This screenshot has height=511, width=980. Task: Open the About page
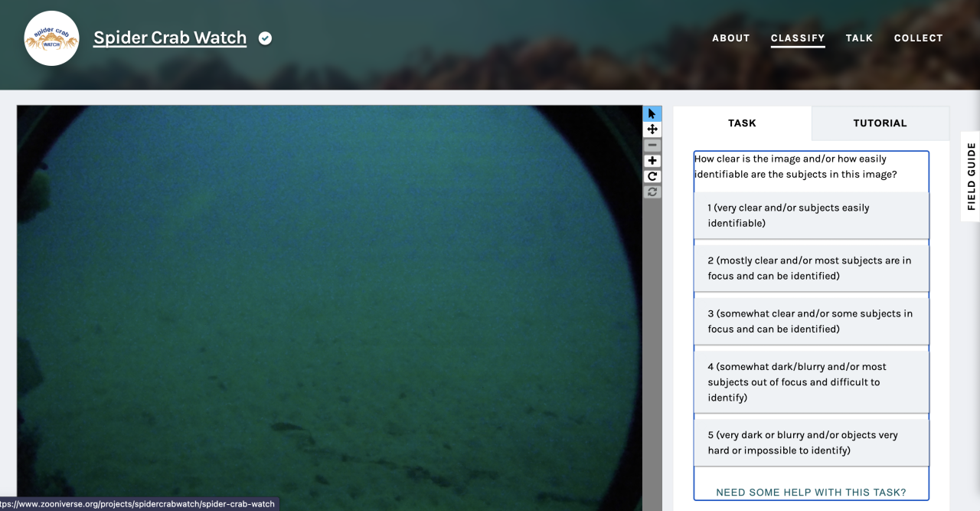pyautogui.click(x=731, y=38)
